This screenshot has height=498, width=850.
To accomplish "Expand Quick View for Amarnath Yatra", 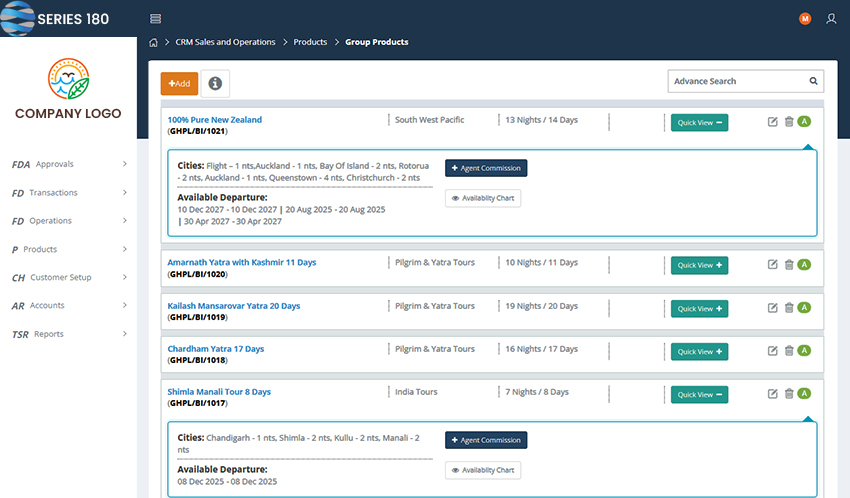I will tap(699, 265).
